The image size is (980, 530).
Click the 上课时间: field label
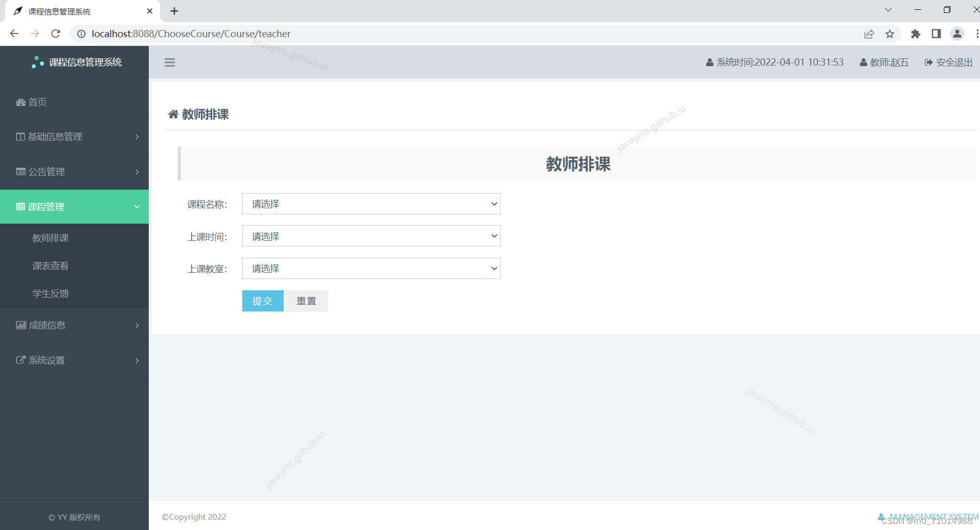point(207,237)
